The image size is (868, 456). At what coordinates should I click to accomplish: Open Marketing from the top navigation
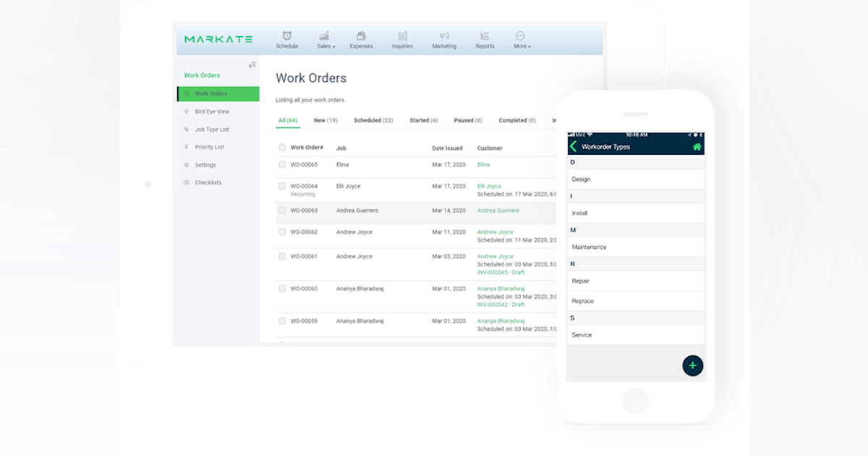(x=444, y=40)
